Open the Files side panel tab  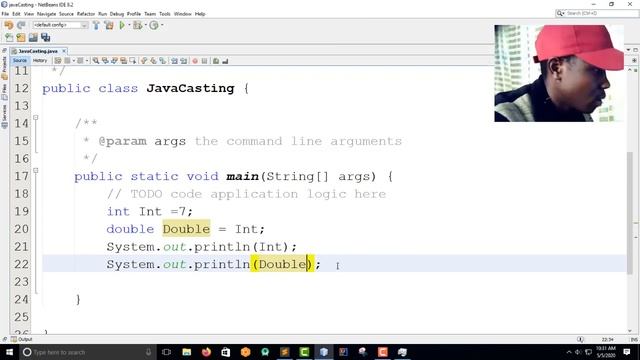4,91
